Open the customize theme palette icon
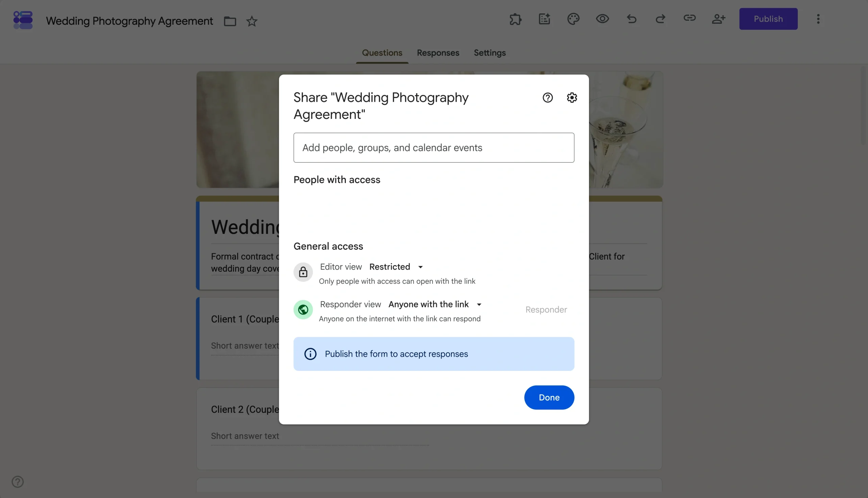The width and height of the screenshot is (868, 498). 574,19
